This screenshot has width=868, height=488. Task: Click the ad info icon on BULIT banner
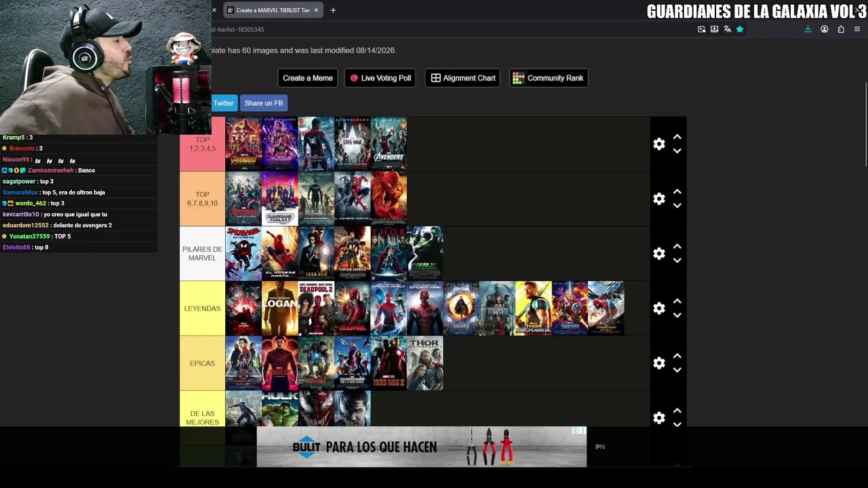point(575,430)
